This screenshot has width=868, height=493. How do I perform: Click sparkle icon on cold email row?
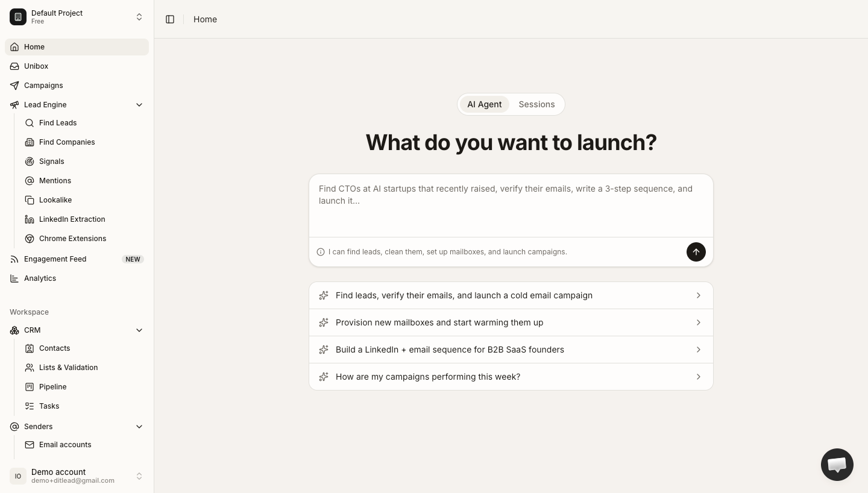pos(324,295)
